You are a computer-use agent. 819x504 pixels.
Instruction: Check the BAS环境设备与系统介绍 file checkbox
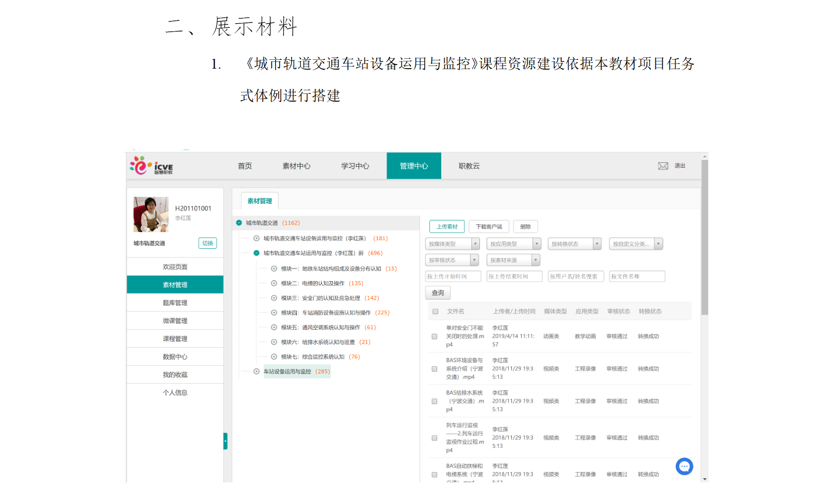click(435, 369)
